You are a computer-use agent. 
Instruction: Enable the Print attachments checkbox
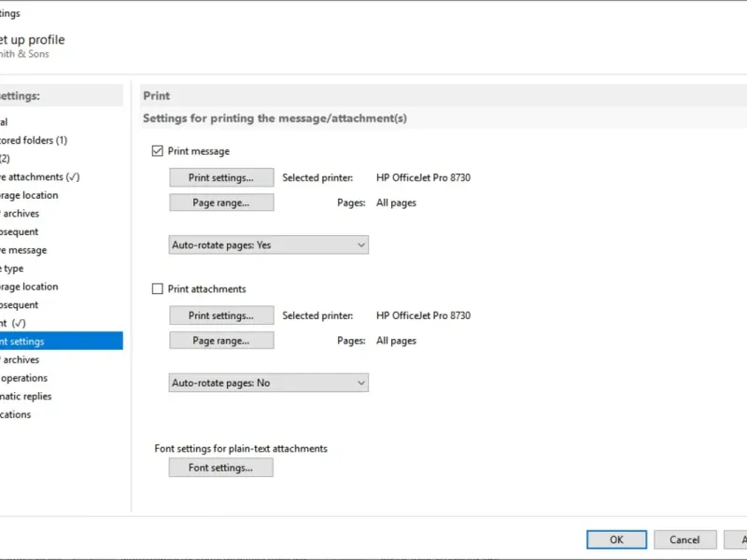[x=157, y=289]
